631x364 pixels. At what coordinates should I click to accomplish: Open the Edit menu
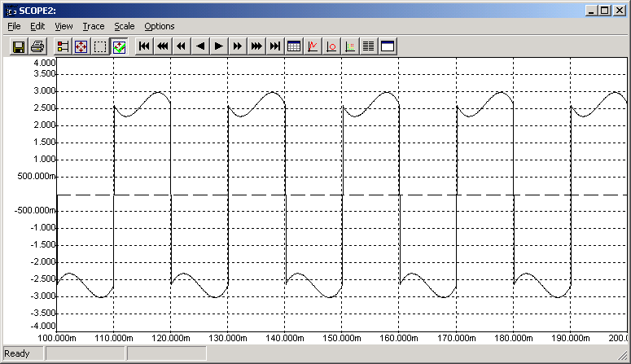point(37,26)
